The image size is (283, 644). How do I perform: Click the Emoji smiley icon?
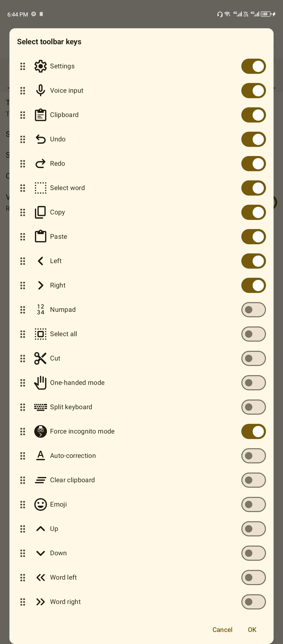coord(41,504)
